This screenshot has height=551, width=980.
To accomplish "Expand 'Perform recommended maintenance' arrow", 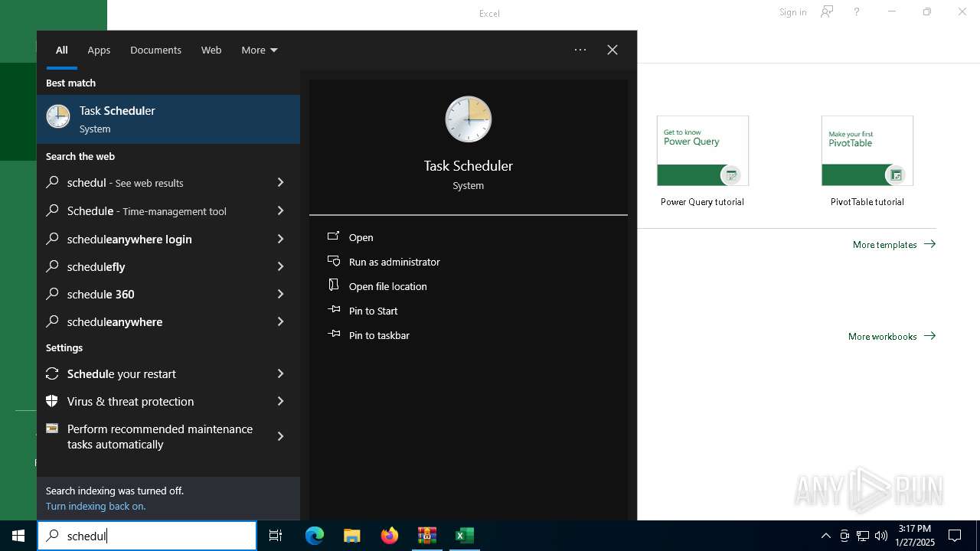I will point(280,436).
